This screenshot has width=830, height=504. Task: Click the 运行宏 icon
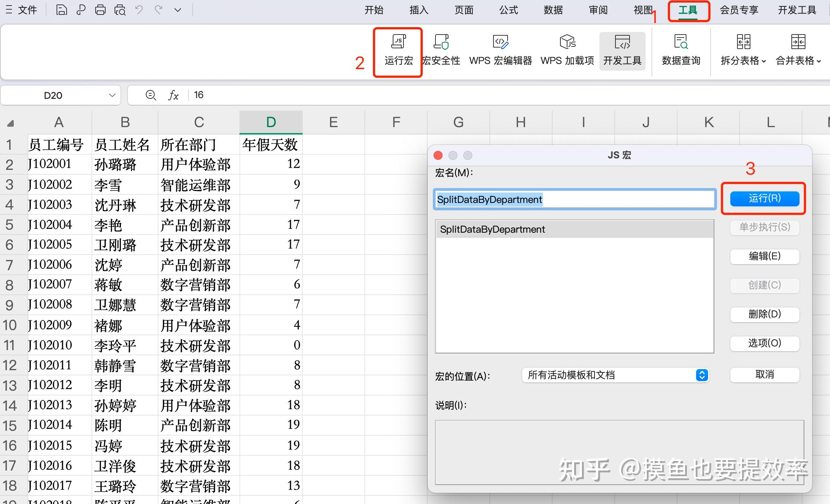click(x=398, y=50)
